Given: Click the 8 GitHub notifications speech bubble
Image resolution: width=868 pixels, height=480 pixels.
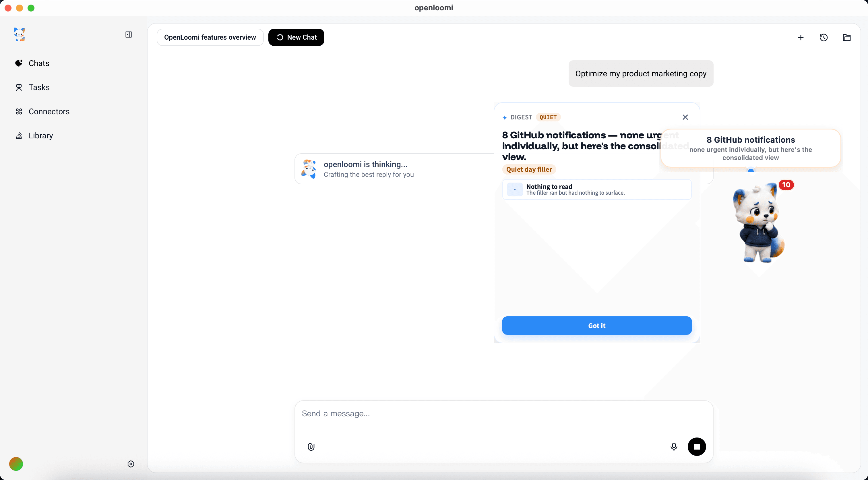Looking at the screenshot, I should pos(750,148).
